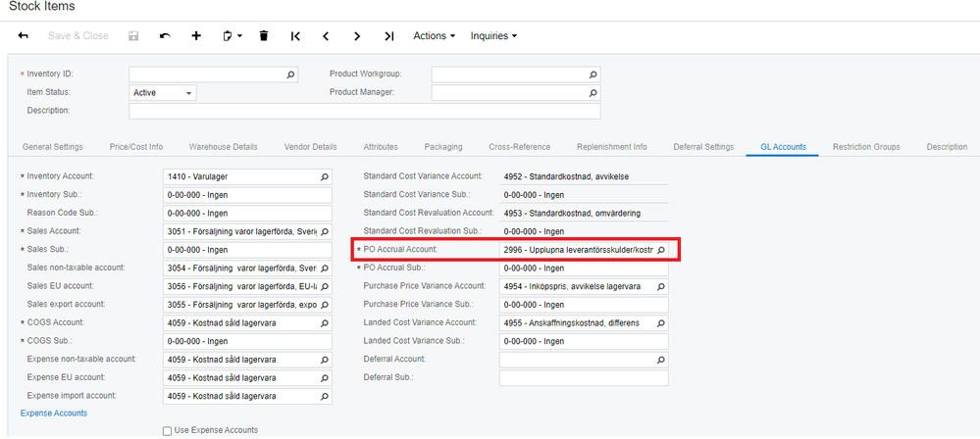Open Sales export account lookup magnifier

pos(325,305)
